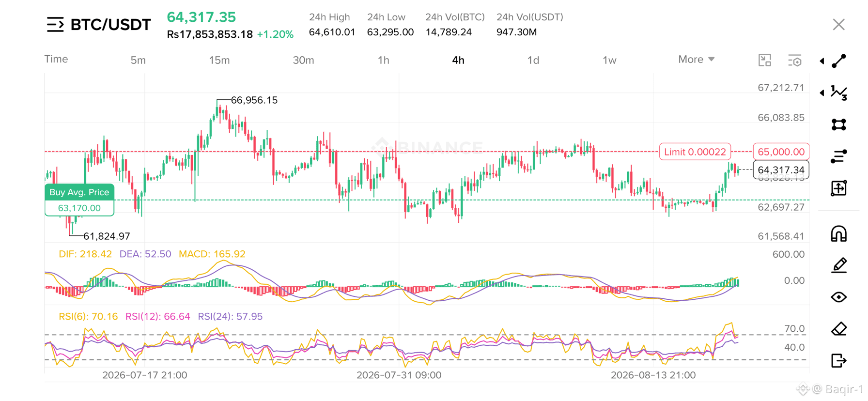
Task: Open the drawing pencil edit tool
Action: pyautogui.click(x=839, y=265)
